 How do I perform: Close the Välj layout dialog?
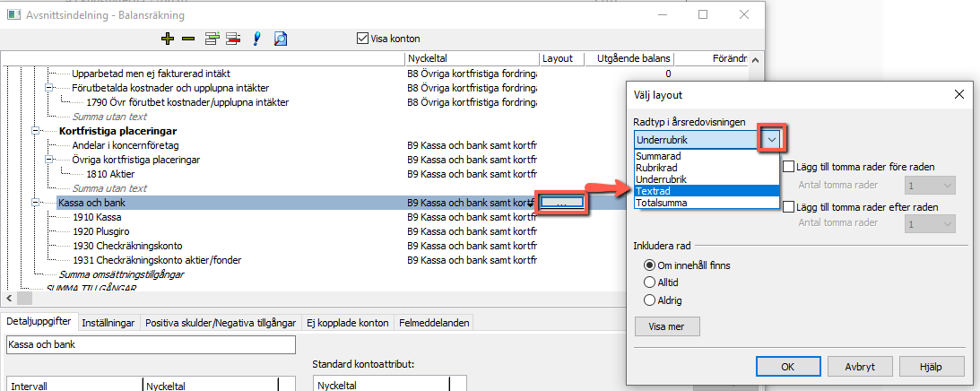pos(959,95)
